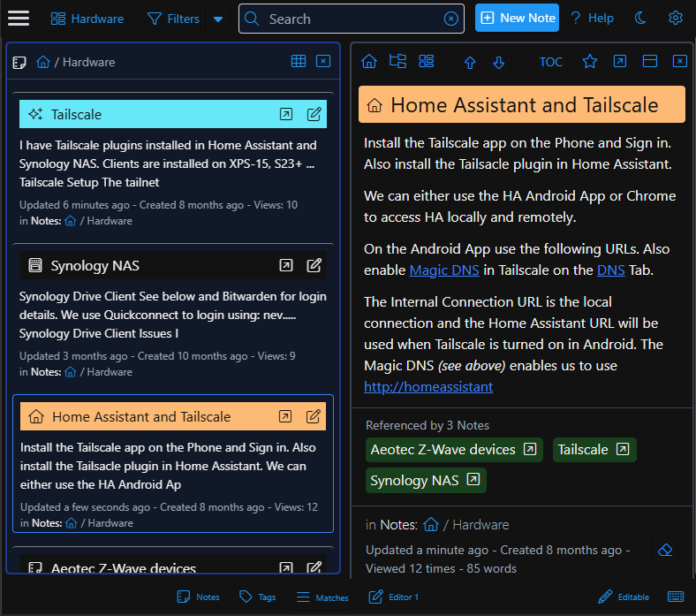Open the Filters panel
This screenshot has width=696, height=616.
tap(173, 19)
